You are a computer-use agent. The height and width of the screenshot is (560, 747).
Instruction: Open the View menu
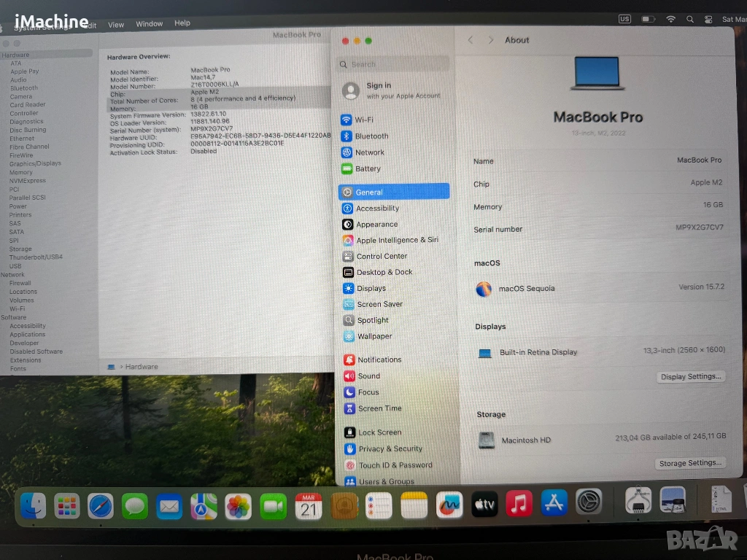coord(116,25)
